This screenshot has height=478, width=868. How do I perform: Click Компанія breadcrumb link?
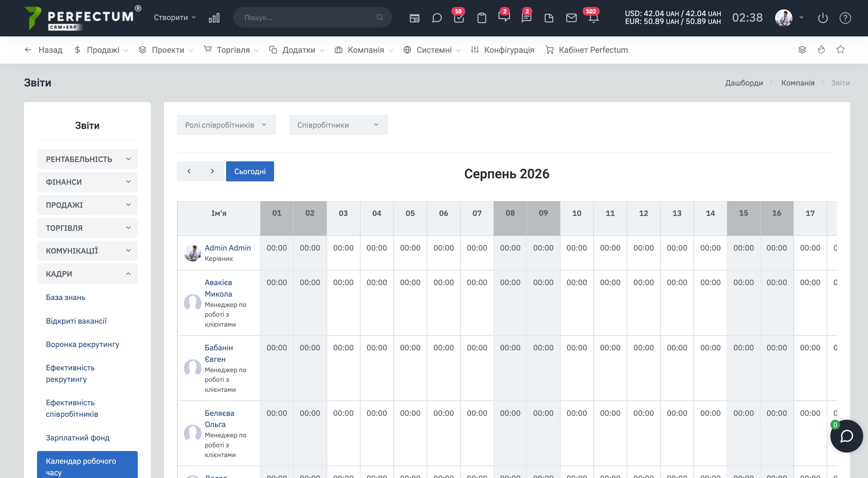[x=798, y=83]
